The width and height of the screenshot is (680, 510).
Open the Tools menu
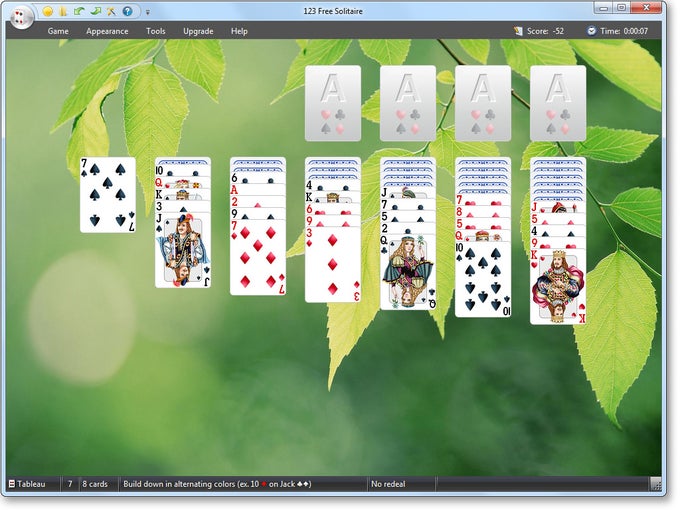point(156,31)
